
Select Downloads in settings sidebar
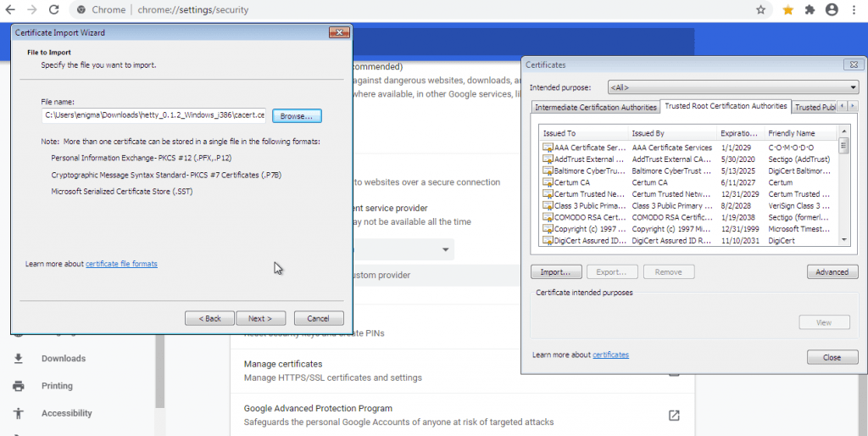click(x=64, y=359)
